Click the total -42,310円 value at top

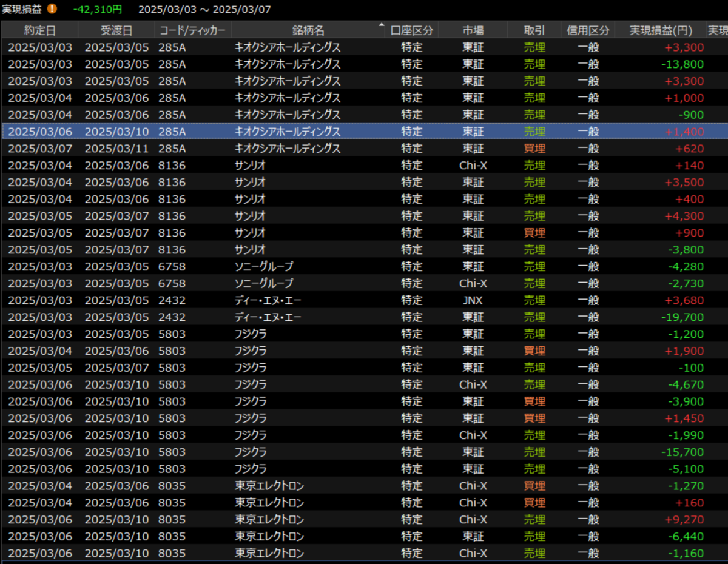tap(97, 9)
